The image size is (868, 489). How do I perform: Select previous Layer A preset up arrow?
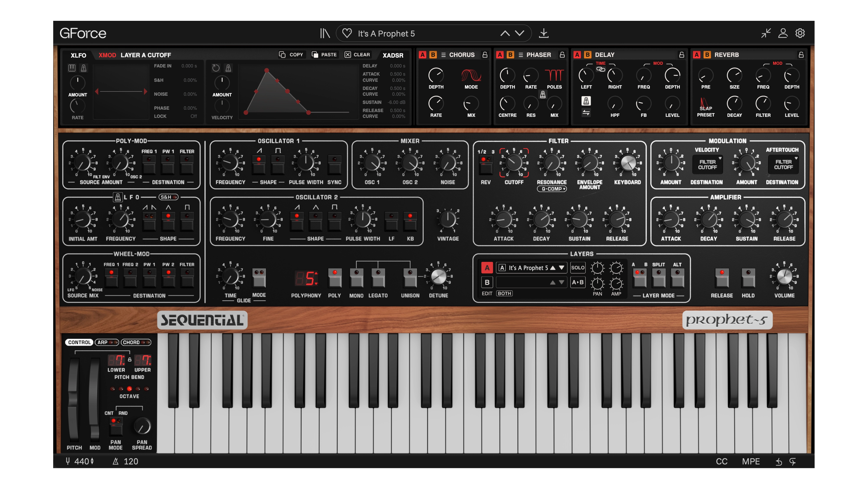pyautogui.click(x=553, y=268)
